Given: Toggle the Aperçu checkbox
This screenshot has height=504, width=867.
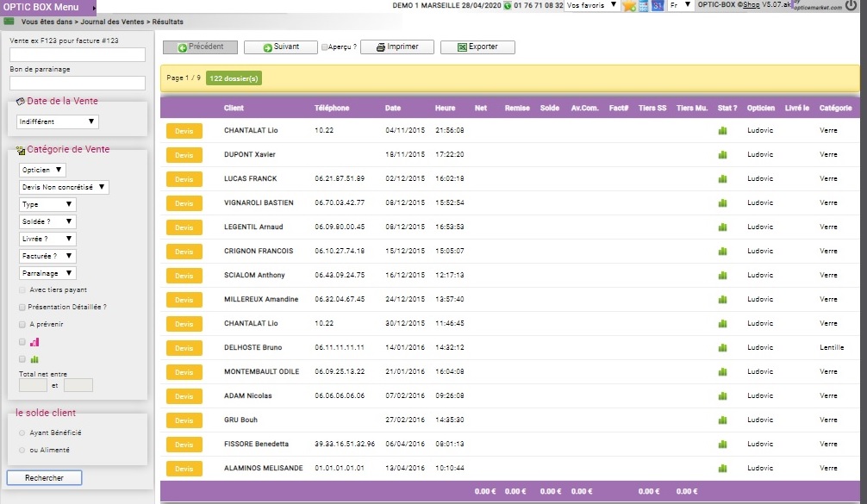Looking at the screenshot, I should point(325,47).
